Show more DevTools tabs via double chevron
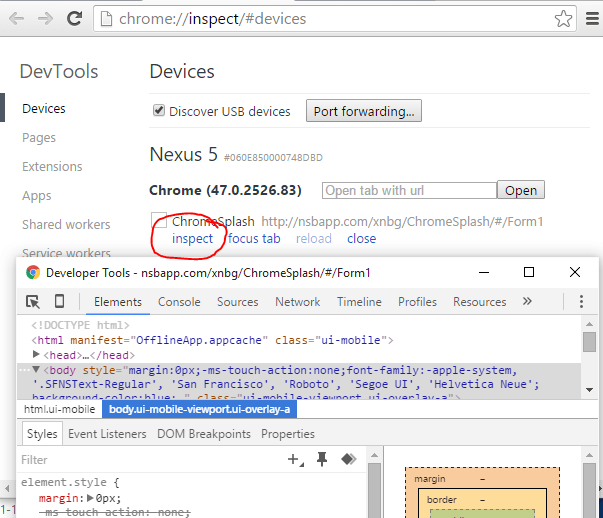This screenshot has height=518, width=603. [x=527, y=301]
